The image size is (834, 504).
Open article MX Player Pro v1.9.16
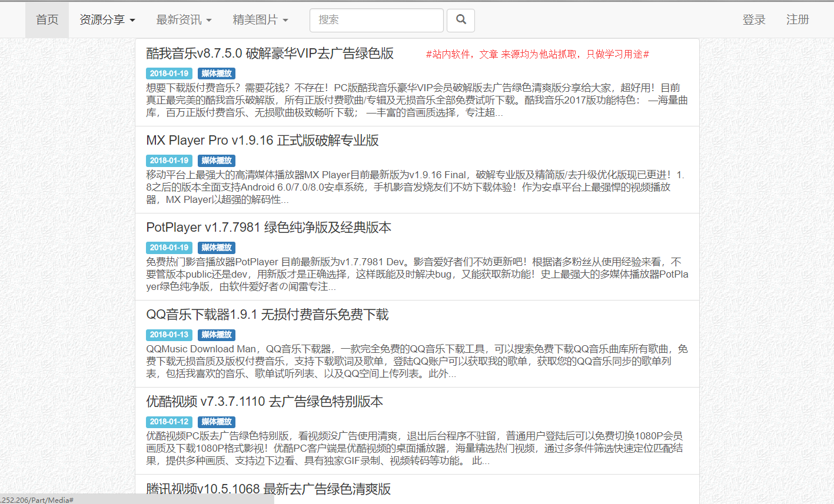pos(263,141)
